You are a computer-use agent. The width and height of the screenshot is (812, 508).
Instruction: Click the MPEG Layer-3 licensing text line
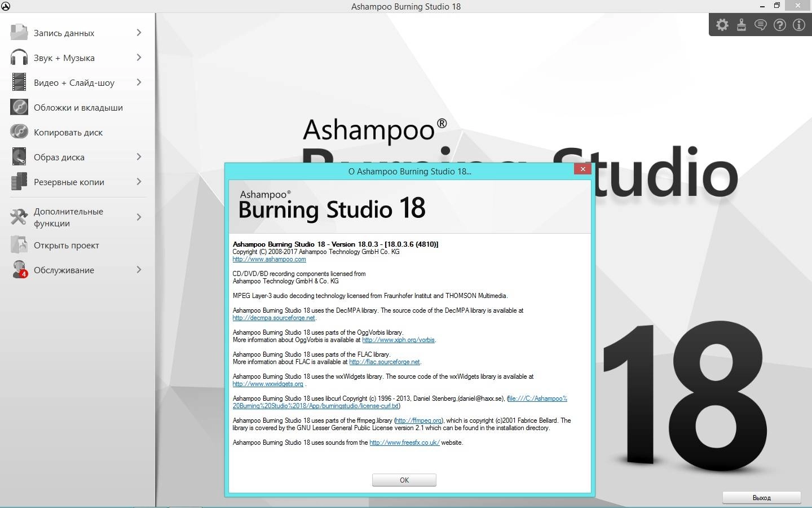(370, 296)
